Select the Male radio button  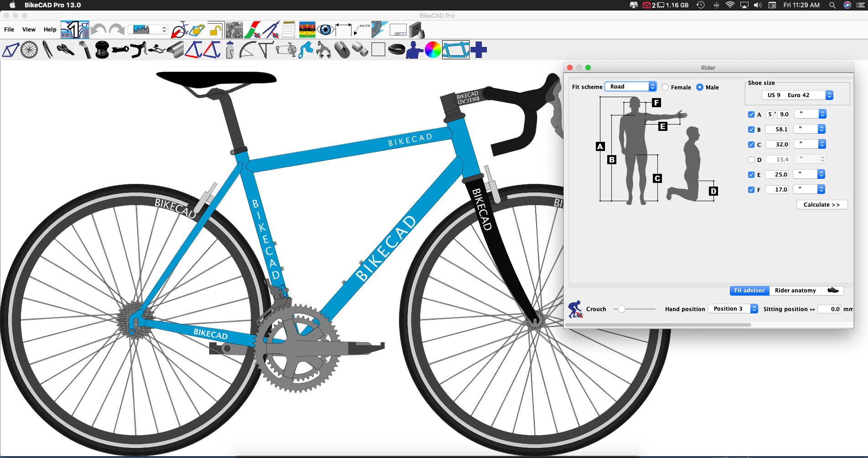(x=700, y=87)
